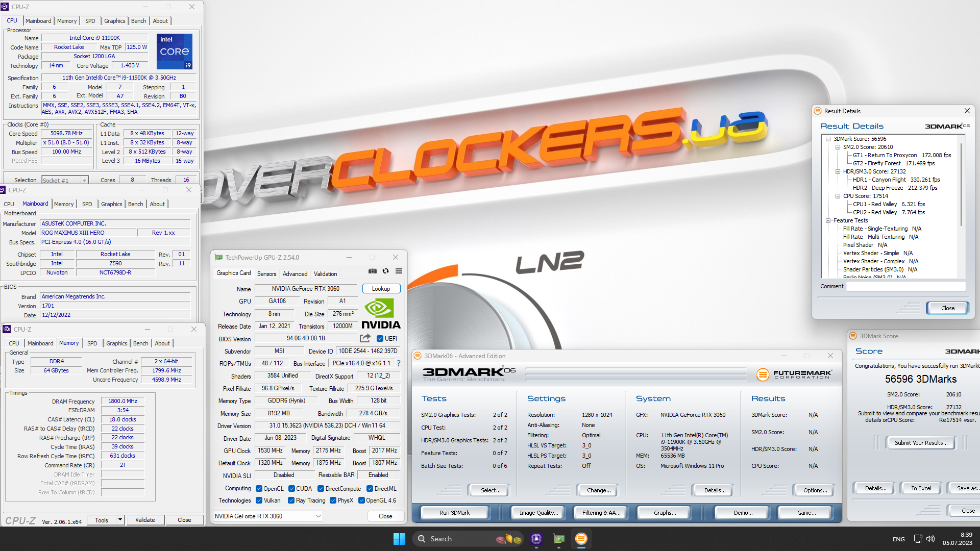Collapse the SM2.0 Score: 20610 node

tap(838, 147)
